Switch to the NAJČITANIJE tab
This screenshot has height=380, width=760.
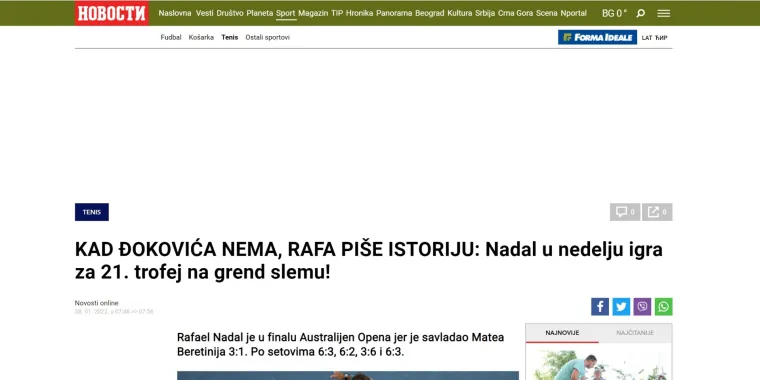(x=635, y=333)
